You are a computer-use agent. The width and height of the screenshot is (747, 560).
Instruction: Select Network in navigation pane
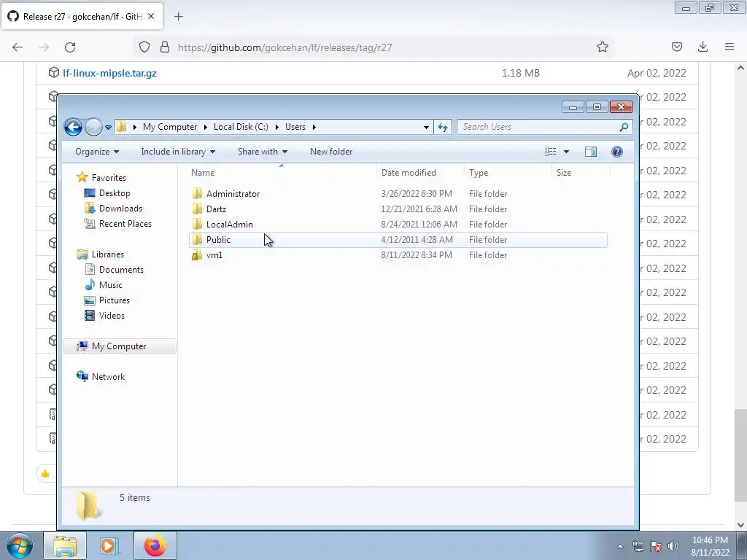click(108, 377)
